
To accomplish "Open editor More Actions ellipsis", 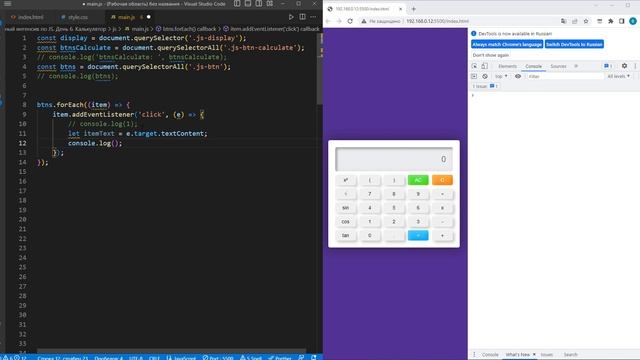I will (x=313, y=17).
